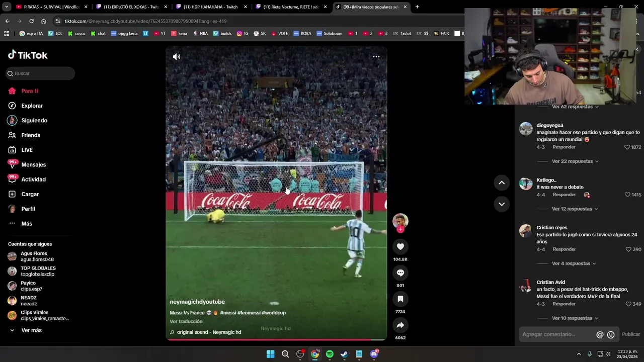Reply to diegoyego3 with Responder

pyautogui.click(x=564, y=147)
